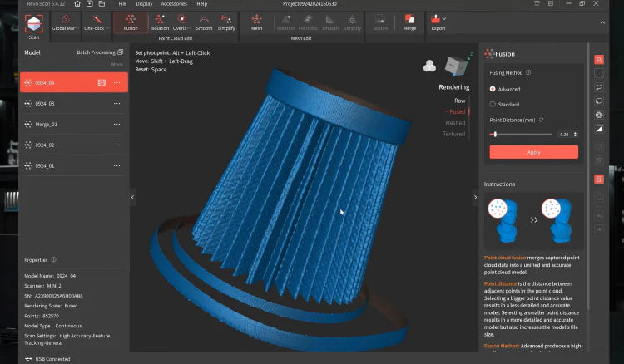The image size is (624, 364).
Task: Open the Accessories menu
Action: point(174,4)
